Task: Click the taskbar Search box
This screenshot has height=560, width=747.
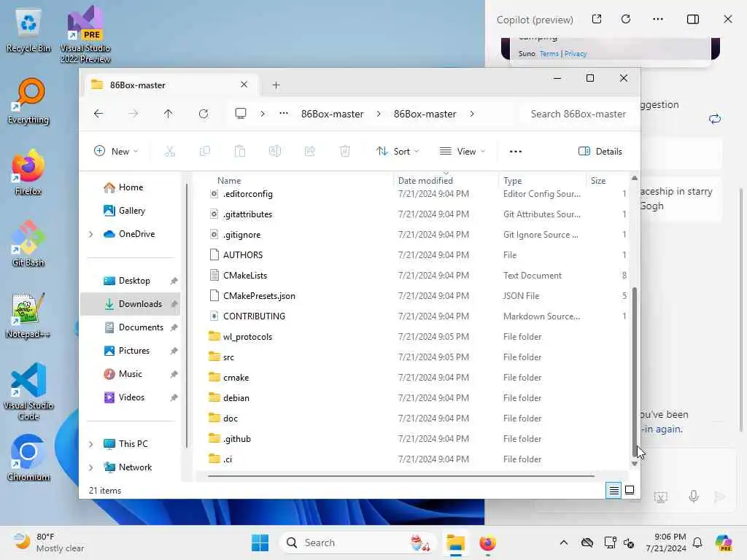Action: (358, 542)
